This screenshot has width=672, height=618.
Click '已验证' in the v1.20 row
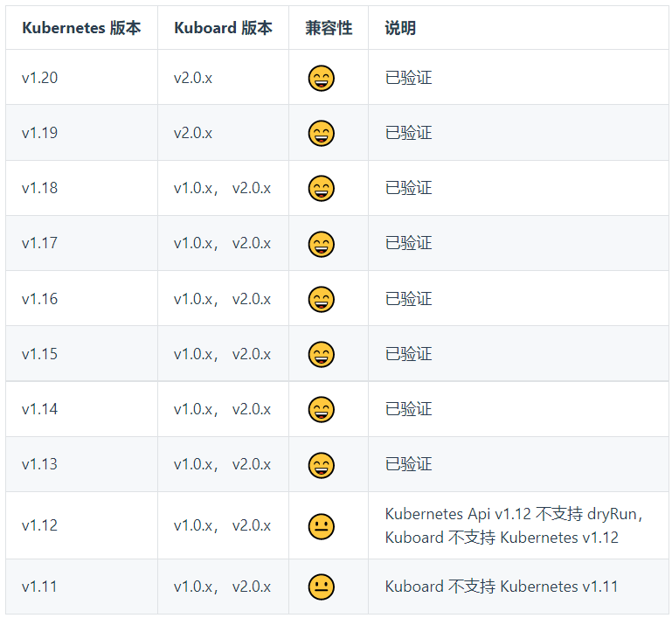click(408, 78)
